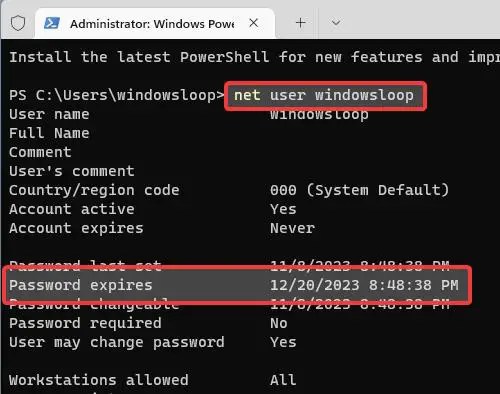Click the 12/20/2023 8:48:38 PM expiry value
The height and width of the screenshot is (394, 500).
coord(364,285)
